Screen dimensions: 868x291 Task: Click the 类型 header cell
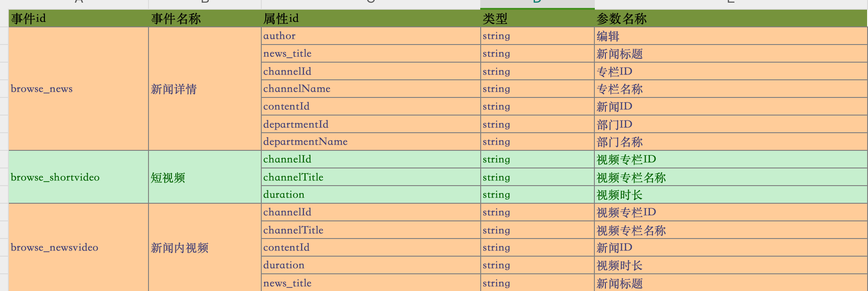[538, 19]
